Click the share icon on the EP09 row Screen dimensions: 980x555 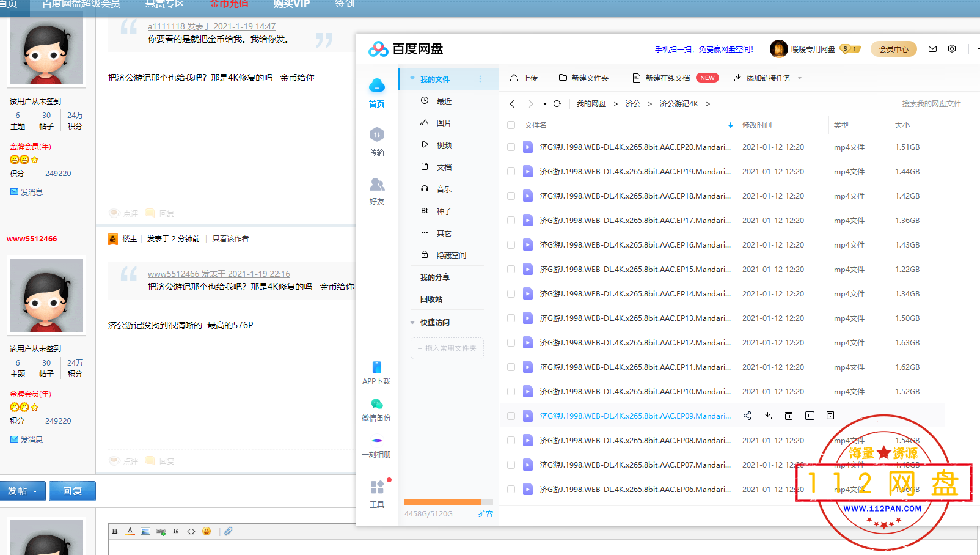pyautogui.click(x=747, y=416)
